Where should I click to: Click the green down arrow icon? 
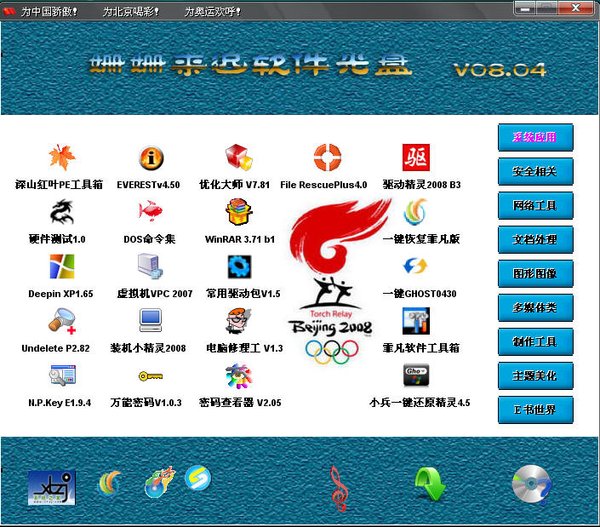point(430,485)
